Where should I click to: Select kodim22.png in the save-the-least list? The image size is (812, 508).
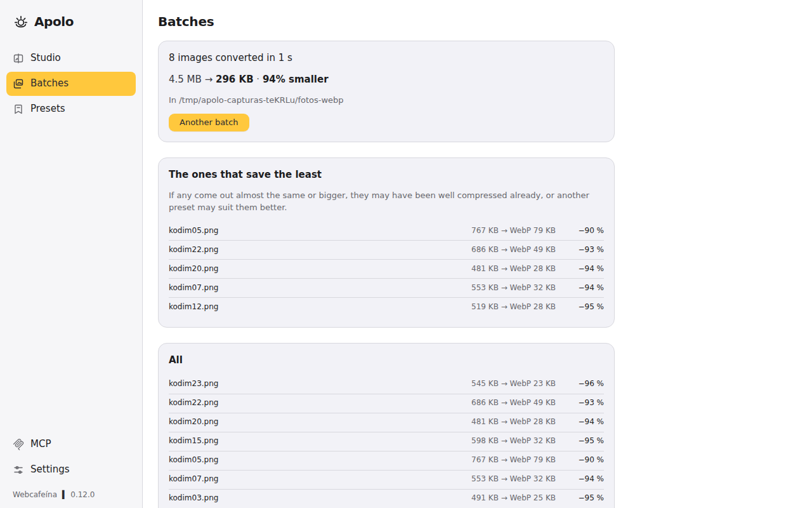[x=386, y=250]
